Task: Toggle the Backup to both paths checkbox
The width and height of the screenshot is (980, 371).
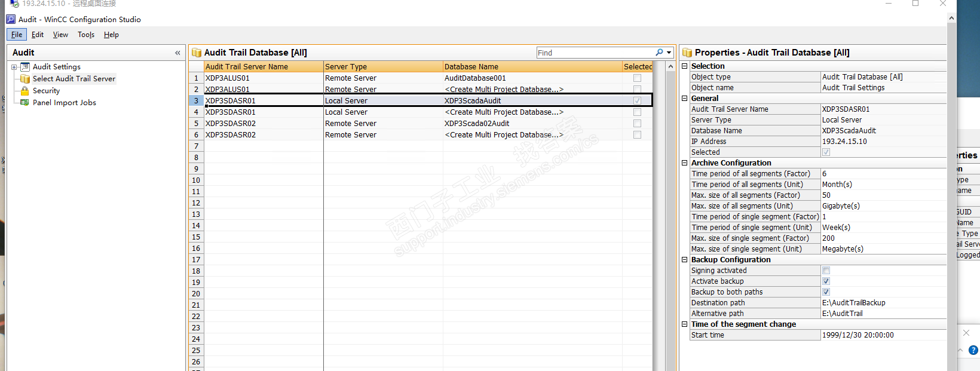Action: tap(826, 292)
